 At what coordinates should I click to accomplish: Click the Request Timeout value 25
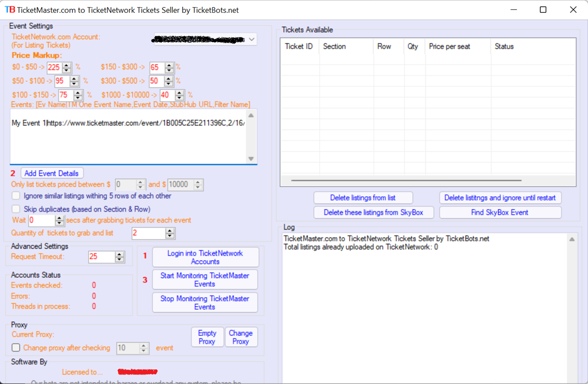coord(102,257)
